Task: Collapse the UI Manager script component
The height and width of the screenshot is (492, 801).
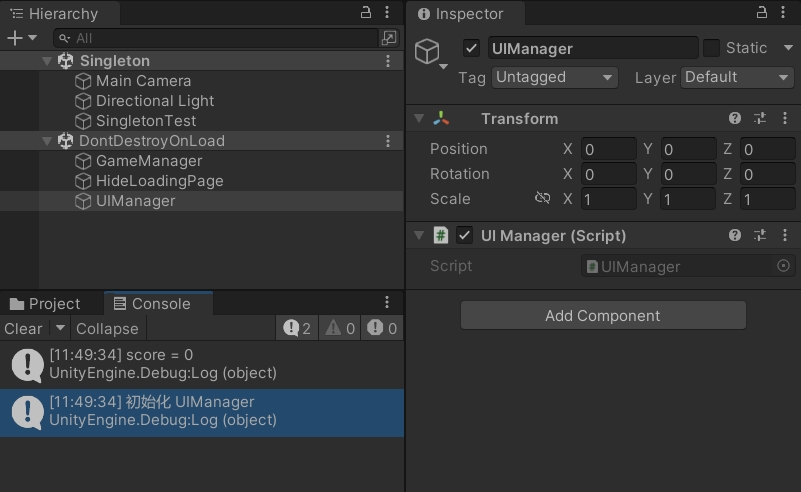Action: pos(419,236)
